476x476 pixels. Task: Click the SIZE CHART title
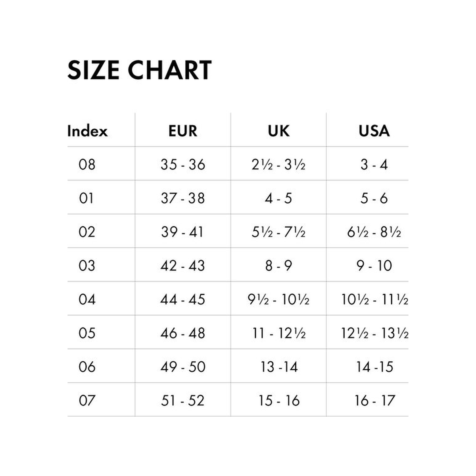[139, 70]
